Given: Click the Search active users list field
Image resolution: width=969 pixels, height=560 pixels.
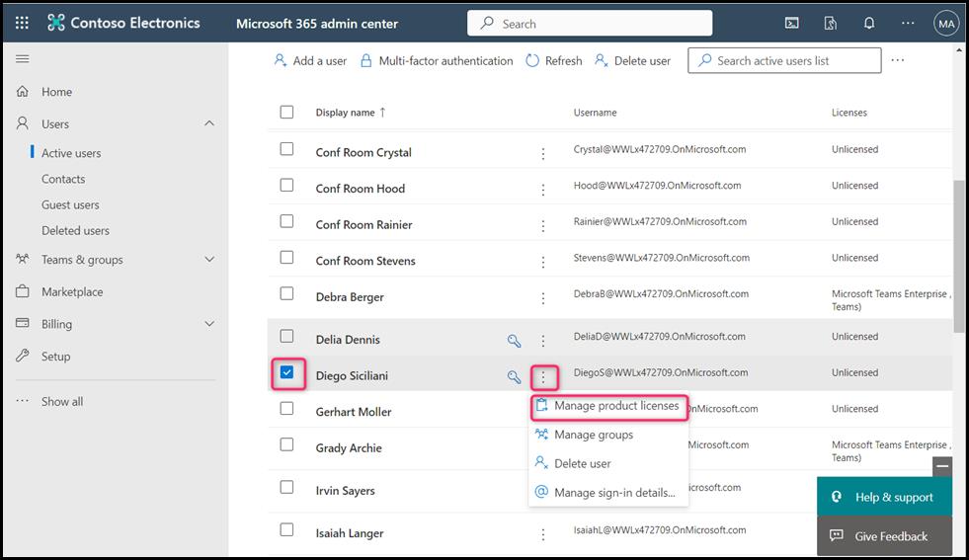Looking at the screenshot, I should (784, 60).
